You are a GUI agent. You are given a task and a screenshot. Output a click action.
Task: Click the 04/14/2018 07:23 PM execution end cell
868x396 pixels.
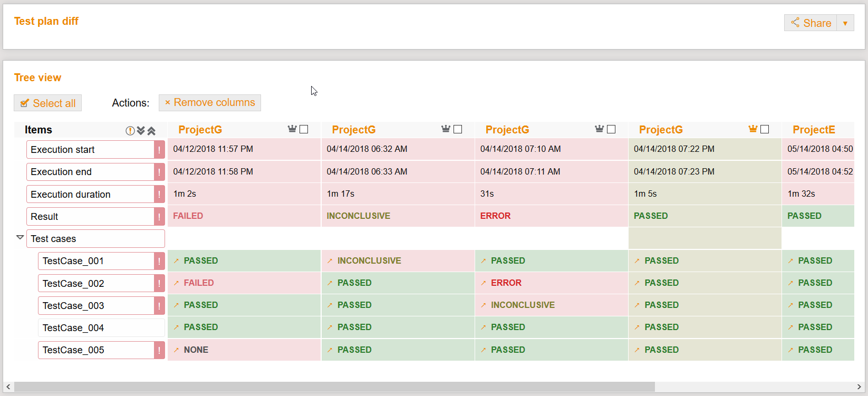tap(705, 171)
